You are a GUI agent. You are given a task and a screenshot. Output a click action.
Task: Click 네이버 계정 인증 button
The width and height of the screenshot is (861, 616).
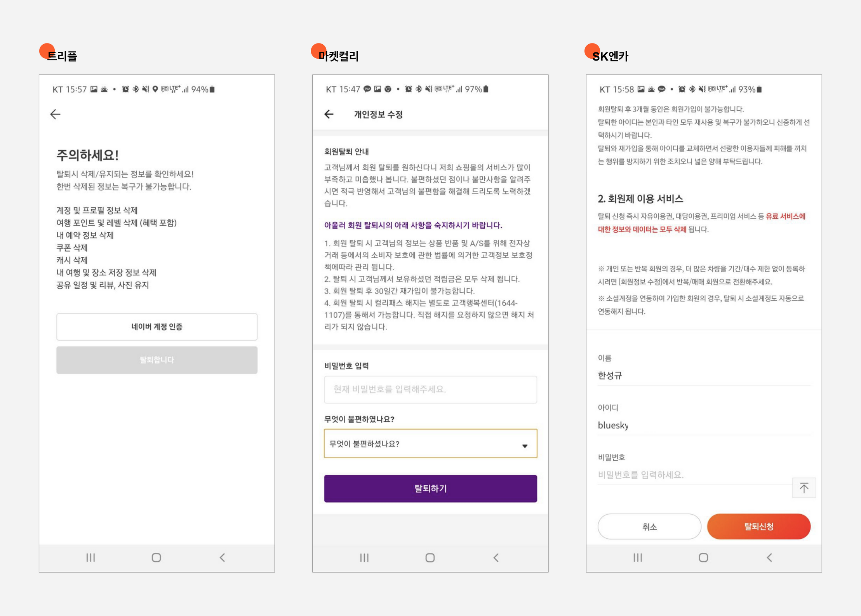(x=157, y=327)
